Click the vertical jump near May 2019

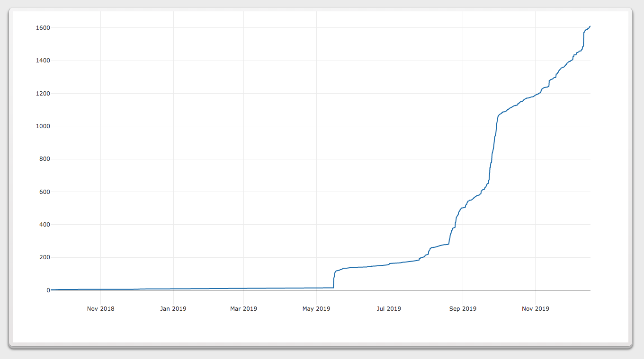tap(333, 279)
